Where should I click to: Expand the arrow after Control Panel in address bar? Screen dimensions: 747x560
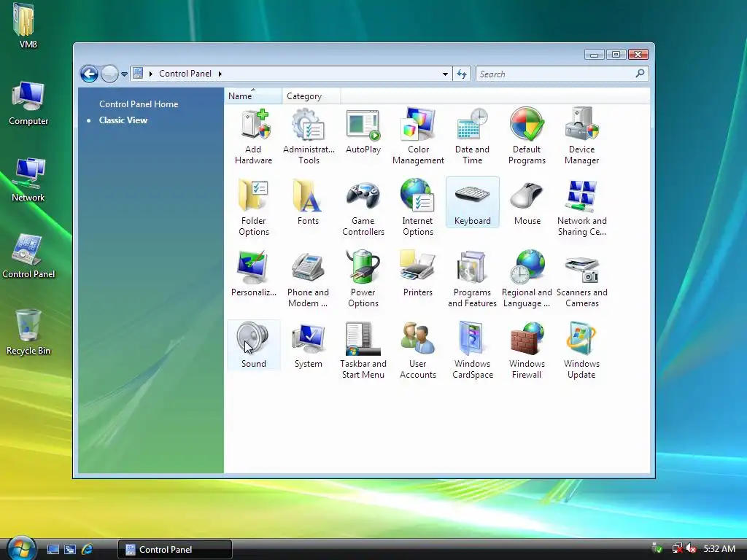click(220, 74)
